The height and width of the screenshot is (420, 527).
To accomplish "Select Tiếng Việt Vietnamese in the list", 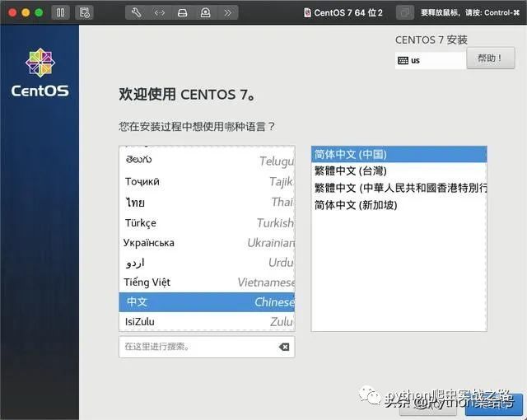I will (207, 282).
